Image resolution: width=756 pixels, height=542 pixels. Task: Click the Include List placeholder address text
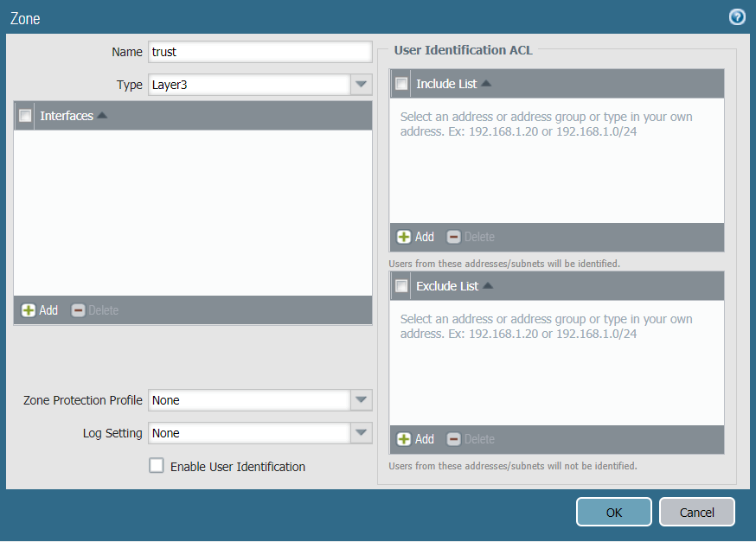[x=547, y=124]
